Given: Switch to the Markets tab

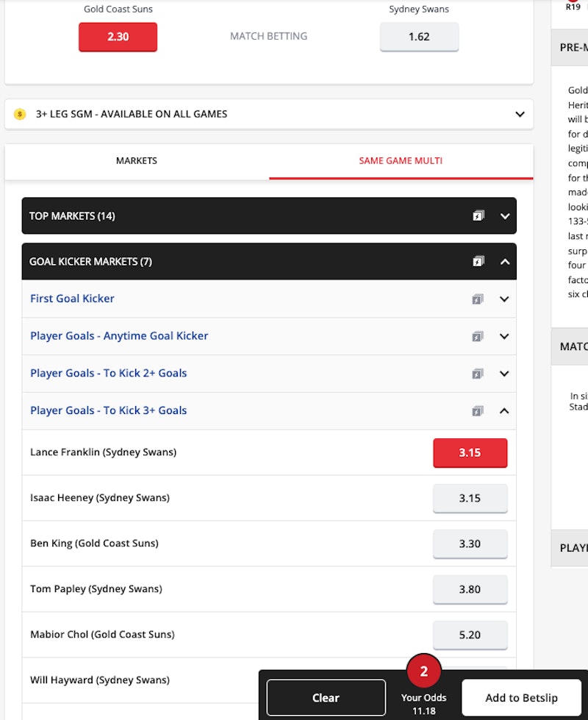Looking at the screenshot, I should 137,161.
